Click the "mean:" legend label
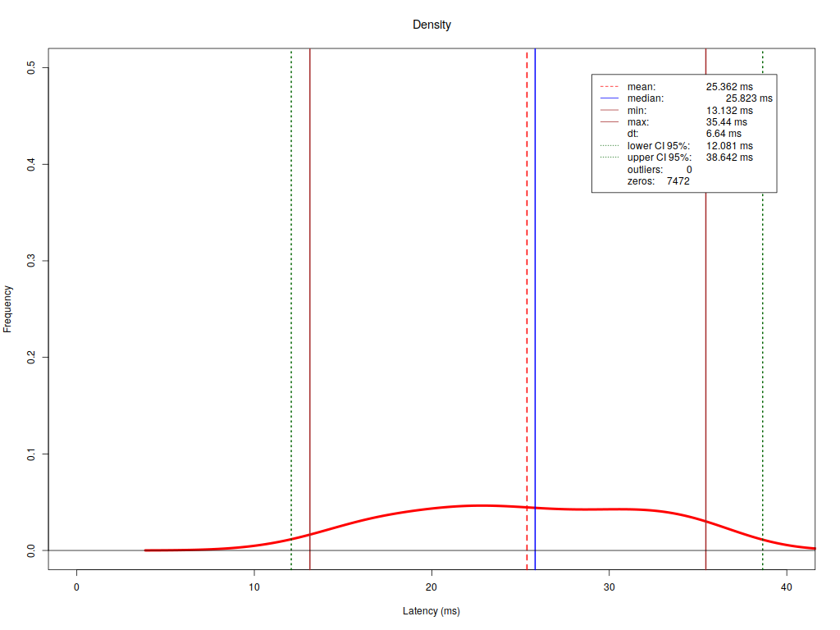 click(641, 87)
